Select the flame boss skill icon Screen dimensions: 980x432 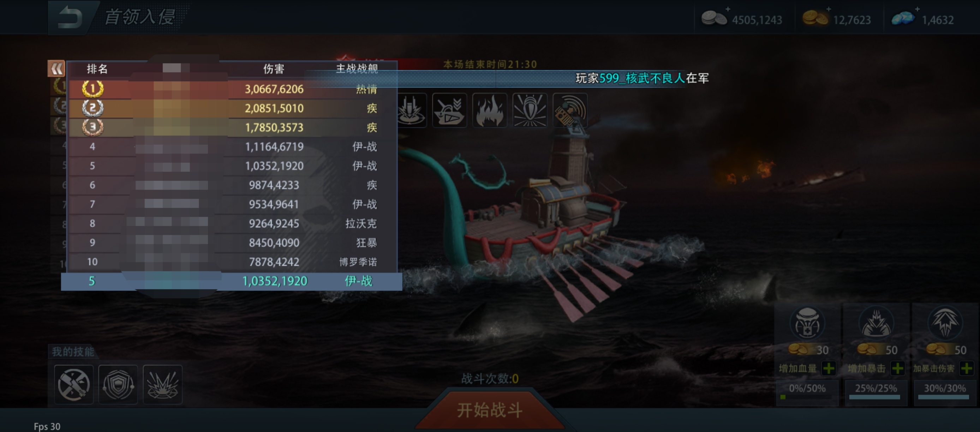[x=490, y=110]
